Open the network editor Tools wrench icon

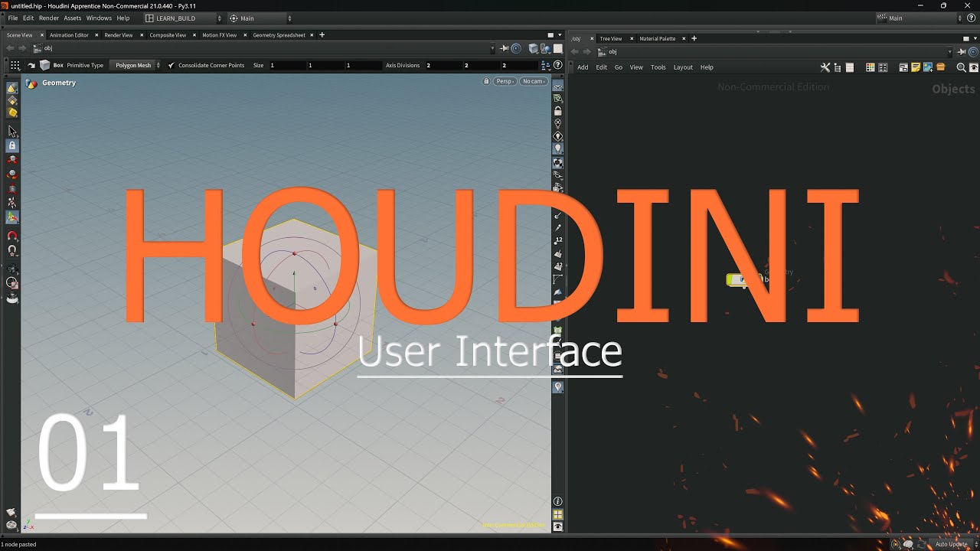pos(825,67)
